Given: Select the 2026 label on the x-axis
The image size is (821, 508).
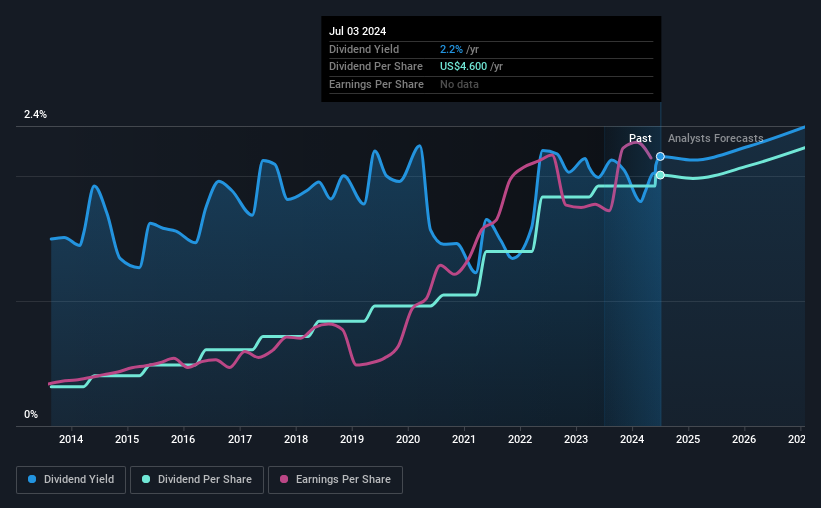Looking at the screenshot, I should pyautogui.click(x=744, y=439).
